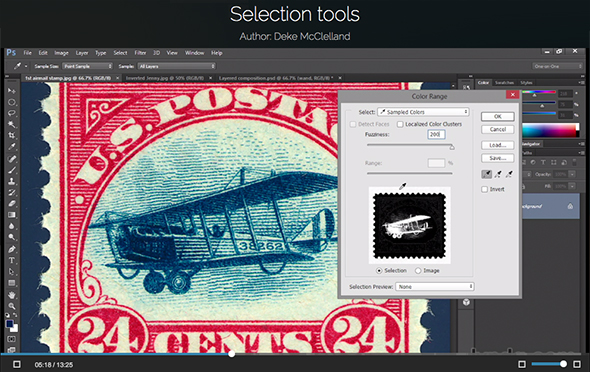This screenshot has width=590, height=372.
Task: Select the Lasso tool
Action: tap(12, 113)
